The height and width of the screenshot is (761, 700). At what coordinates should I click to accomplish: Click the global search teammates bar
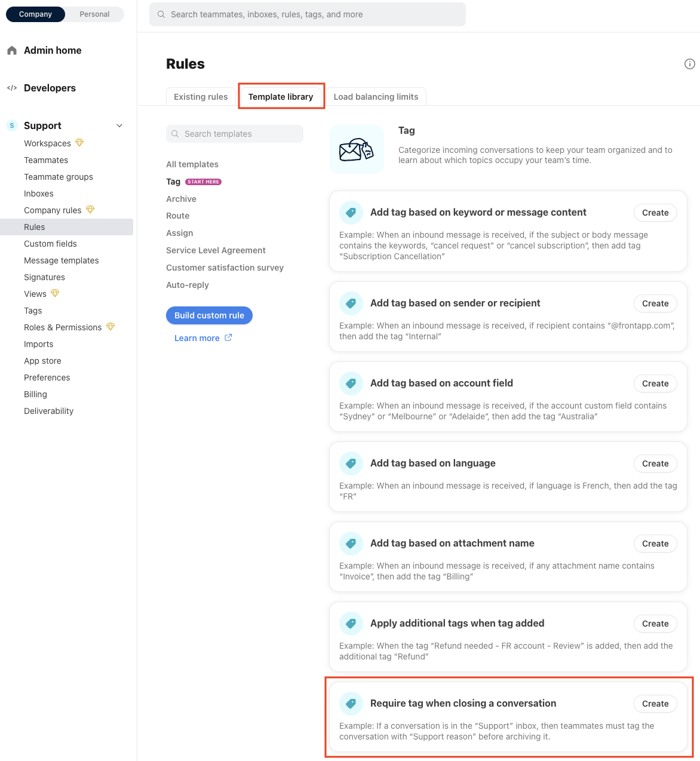pos(308,14)
